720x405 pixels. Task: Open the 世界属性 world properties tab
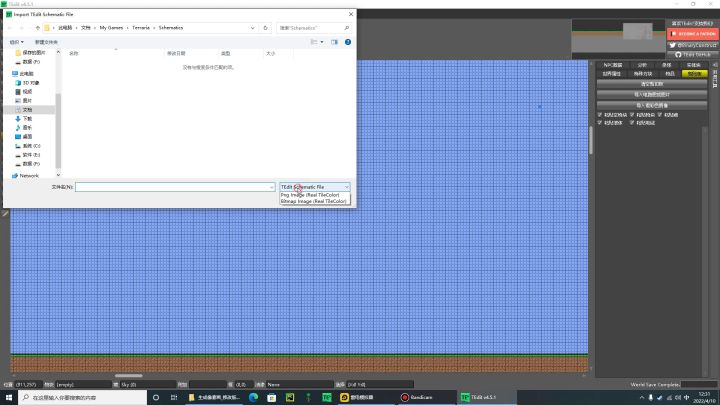pos(612,73)
